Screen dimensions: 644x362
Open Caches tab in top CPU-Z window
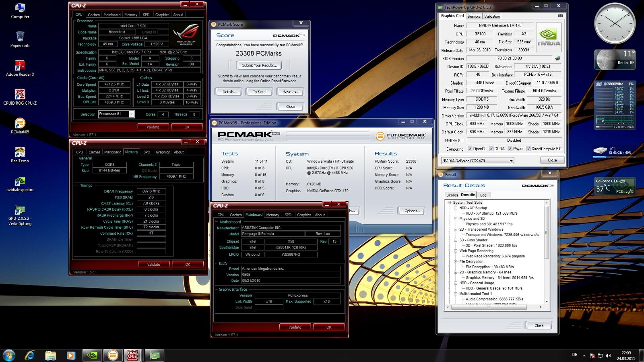click(x=94, y=14)
